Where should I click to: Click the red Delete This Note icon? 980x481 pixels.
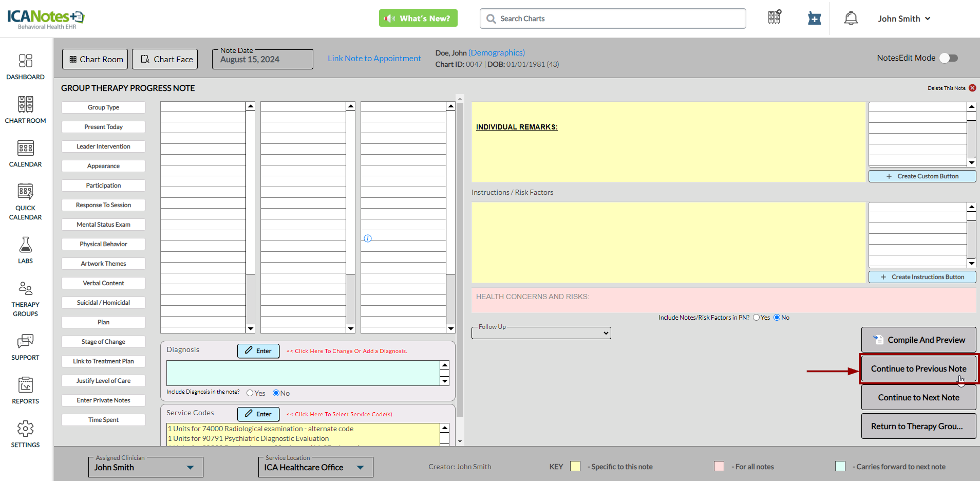(972, 88)
